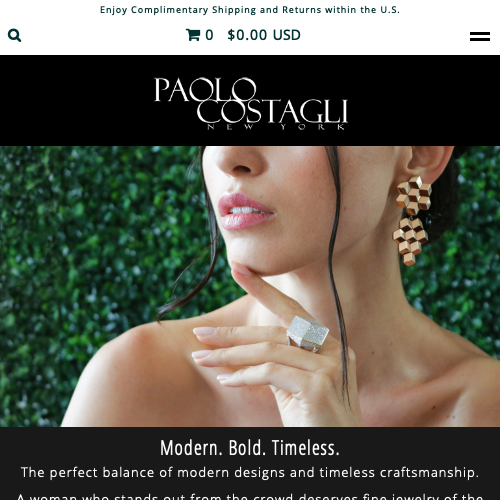The width and height of the screenshot is (500, 500).
Task: Click the Complimentary Shipping and Returns announcement
Action: click(x=250, y=10)
